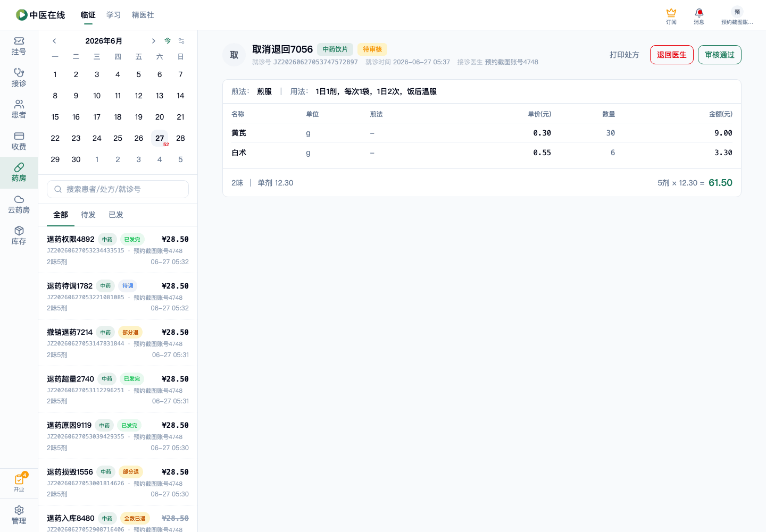
Task: Select June 1 in the calendar
Action: [55, 74]
